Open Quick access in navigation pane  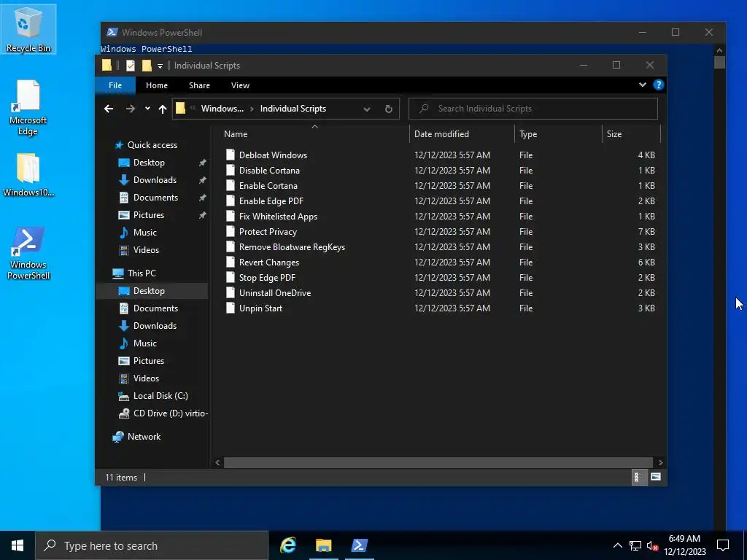[x=152, y=145]
